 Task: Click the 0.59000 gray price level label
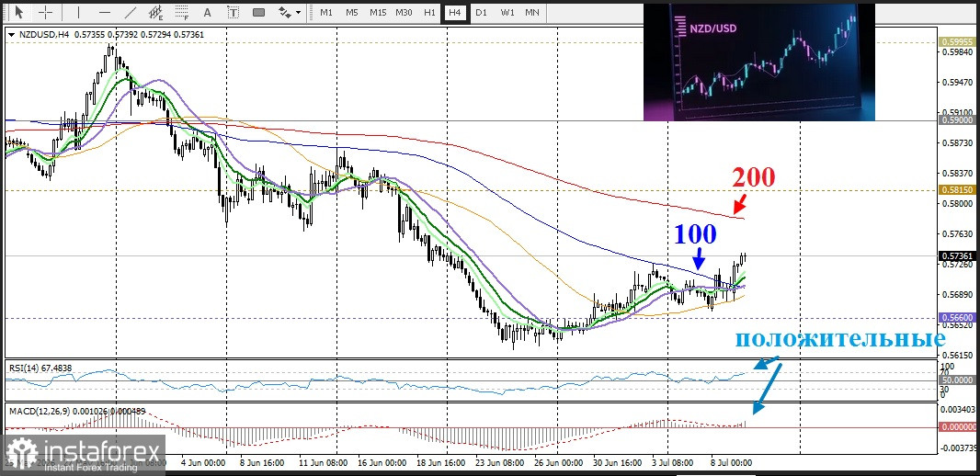[x=956, y=120]
